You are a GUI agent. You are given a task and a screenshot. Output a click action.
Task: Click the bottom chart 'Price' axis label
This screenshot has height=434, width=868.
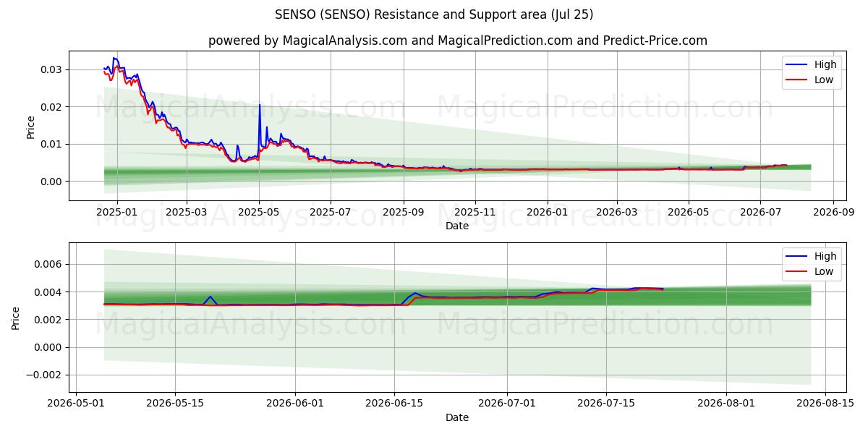coord(16,318)
